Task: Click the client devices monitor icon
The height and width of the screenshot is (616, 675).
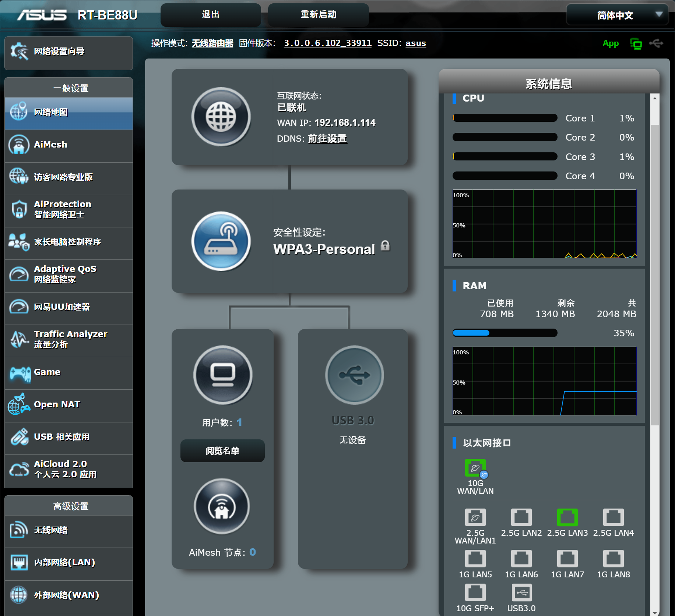Action: point(222,375)
